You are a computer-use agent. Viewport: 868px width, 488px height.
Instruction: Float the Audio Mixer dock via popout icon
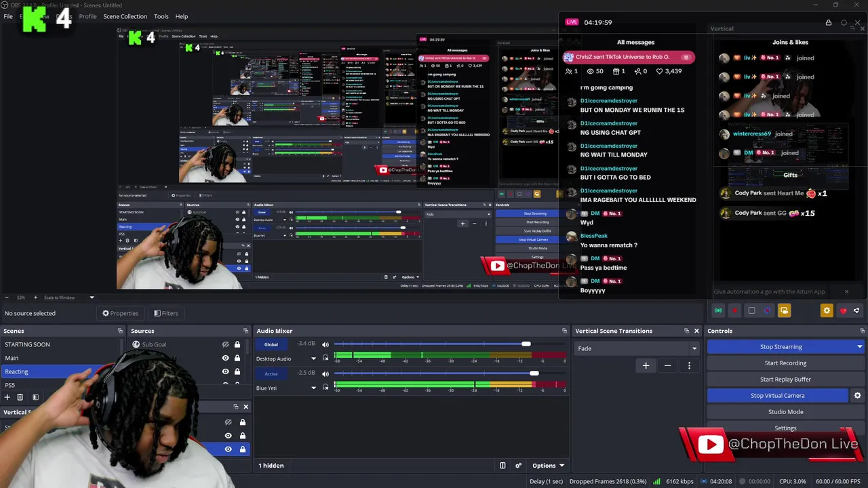coord(564,331)
